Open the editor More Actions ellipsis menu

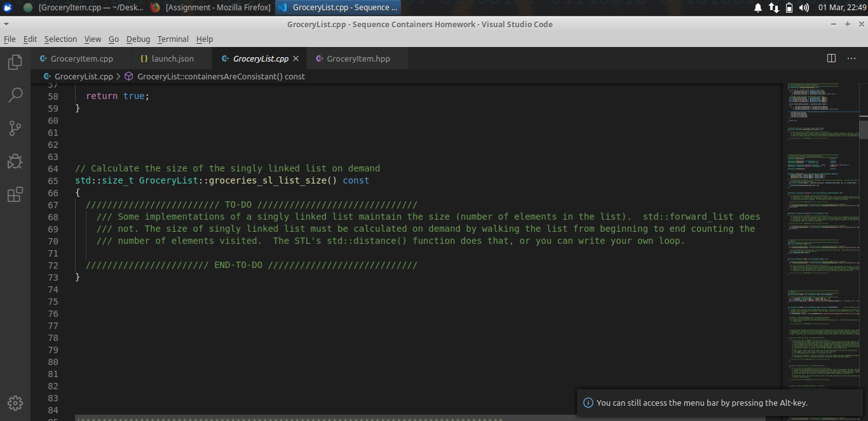pos(851,57)
